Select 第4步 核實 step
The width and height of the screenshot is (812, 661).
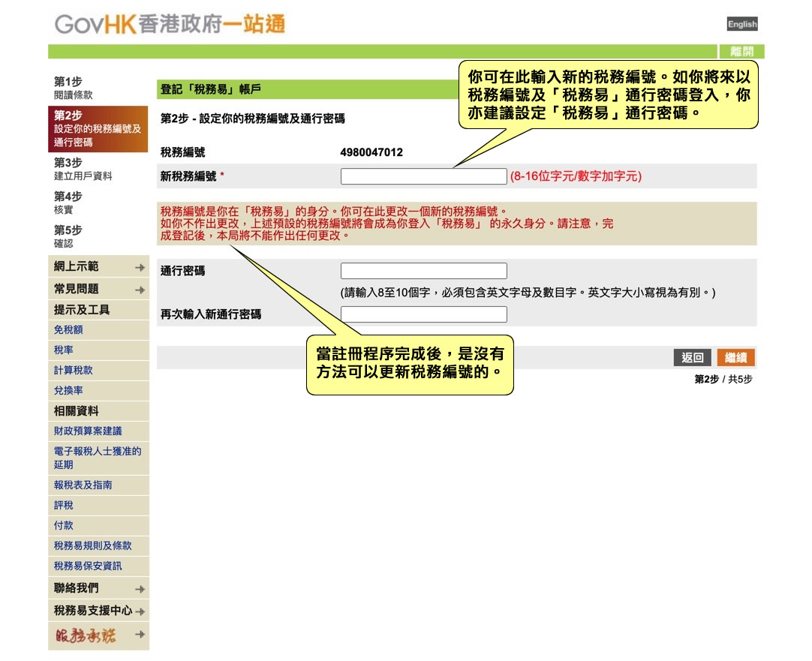(x=68, y=203)
